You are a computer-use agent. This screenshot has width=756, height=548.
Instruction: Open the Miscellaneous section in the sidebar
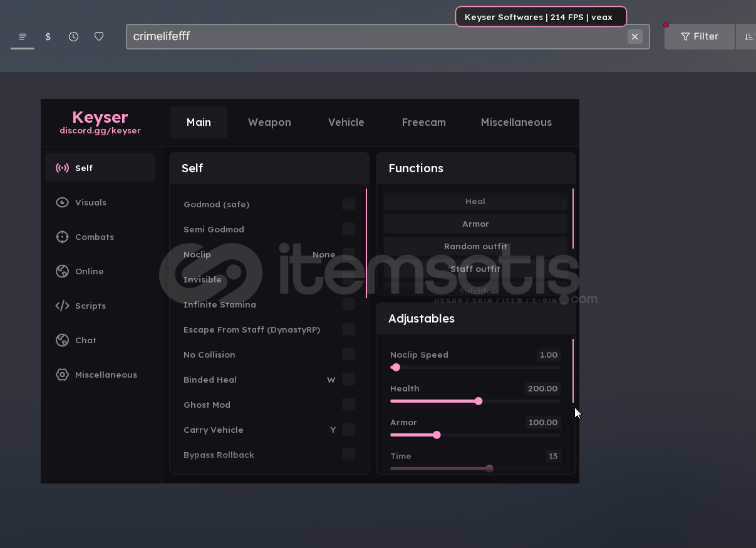100,375
